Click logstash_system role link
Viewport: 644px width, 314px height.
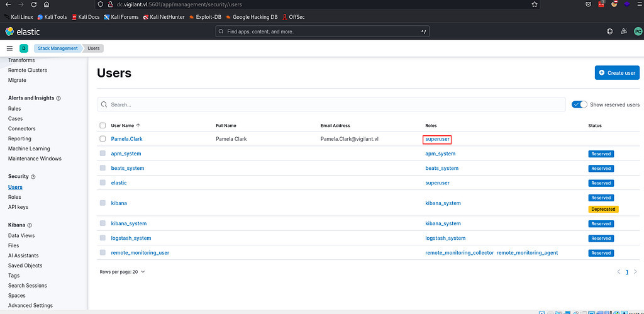tap(445, 238)
